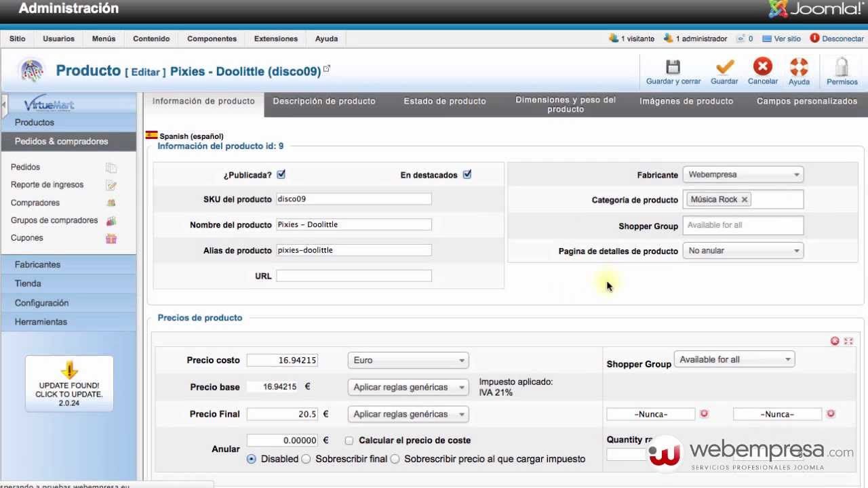This screenshot has width=868, height=488.
Task: Open the Euro currency dropdown
Action: pyautogui.click(x=408, y=360)
